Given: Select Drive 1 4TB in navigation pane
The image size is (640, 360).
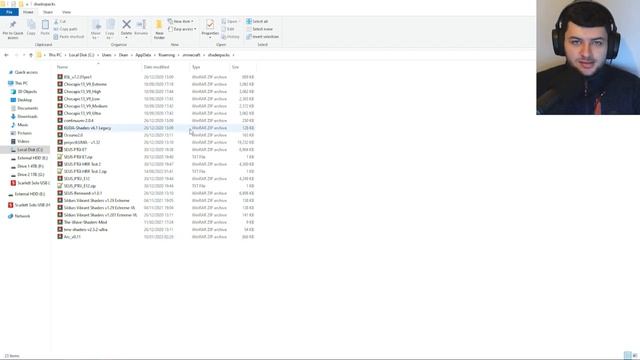Looking at the screenshot, I should (x=27, y=166).
